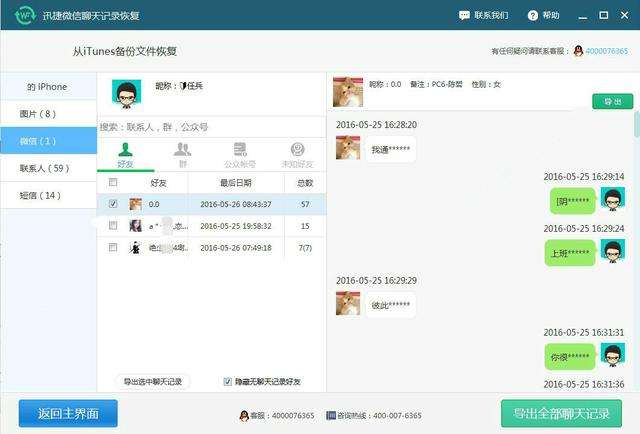This screenshot has width=640, height=434.
Task: Toggle 隐藏无聊天记录好友 checkbox
Action: click(x=227, y=381)
